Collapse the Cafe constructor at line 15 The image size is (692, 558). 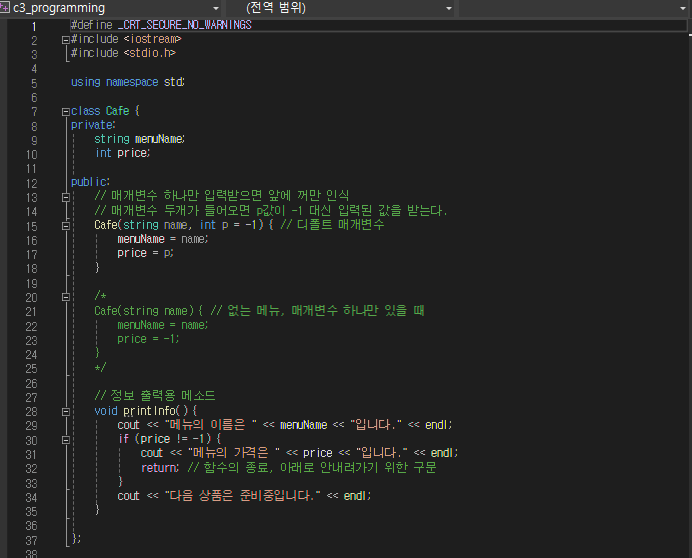click(66, 226)
